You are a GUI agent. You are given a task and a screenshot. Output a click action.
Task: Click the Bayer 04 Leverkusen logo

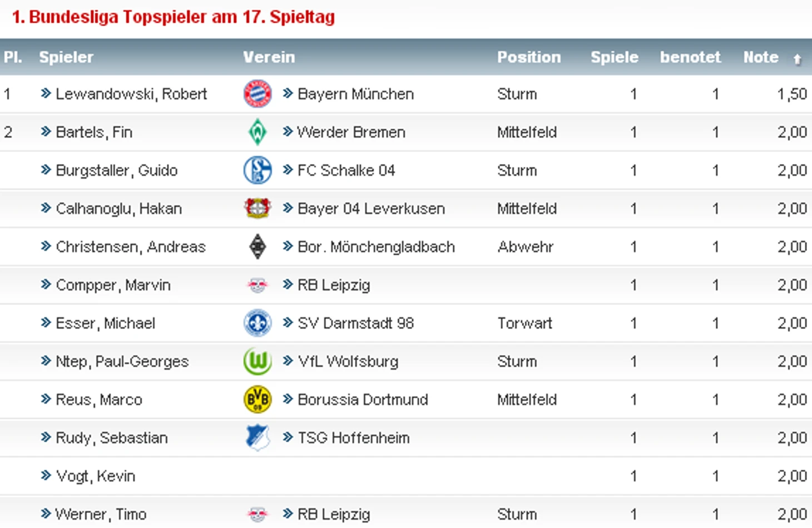point(258,208)
